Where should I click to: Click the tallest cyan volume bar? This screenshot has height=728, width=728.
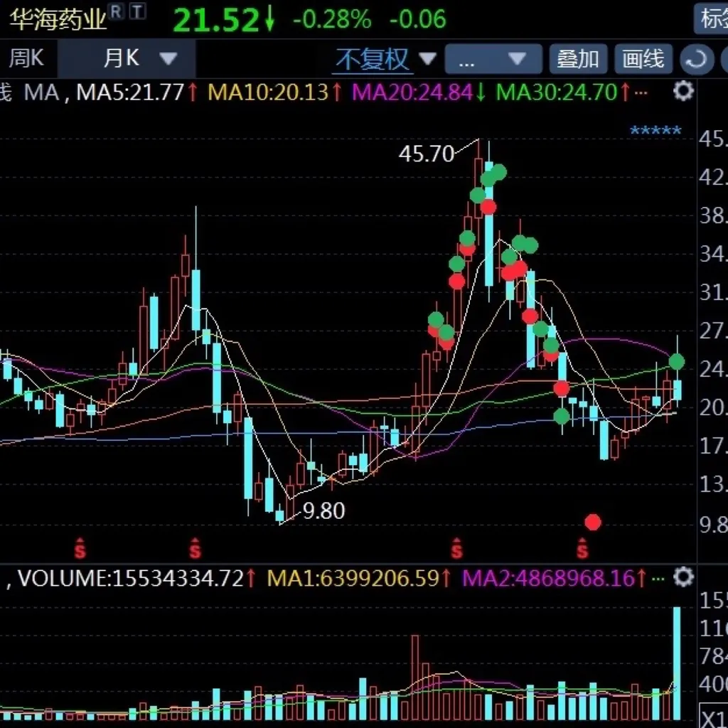pyautogui.click(x=677, y=661)
